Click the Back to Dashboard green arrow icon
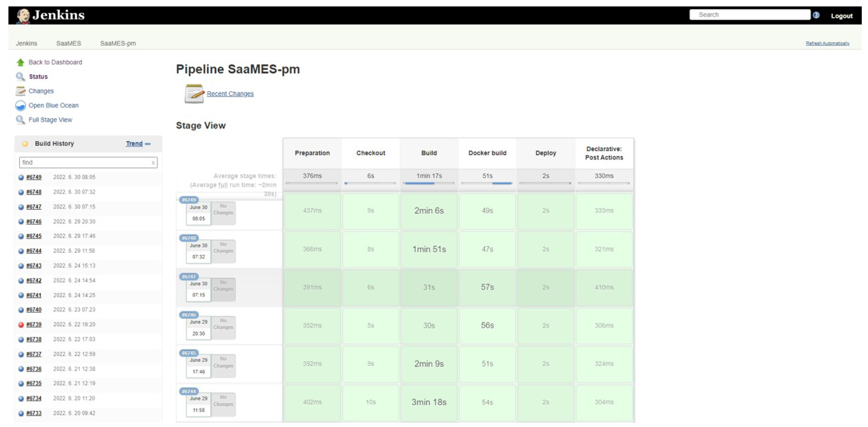Screen dimensions: 868x427 (x=20, y=62)
